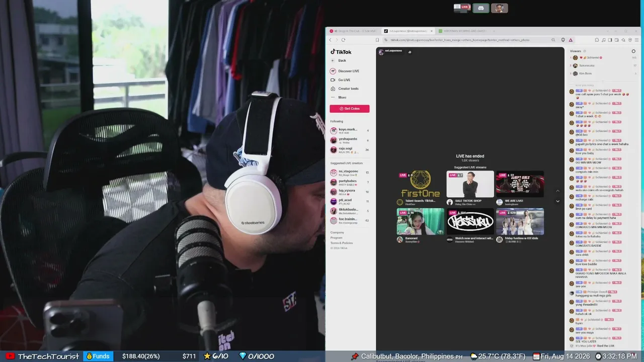Click the blue diamond 0/1000 counter
This screenshot has height=362, width=644.
click(257, 356)
